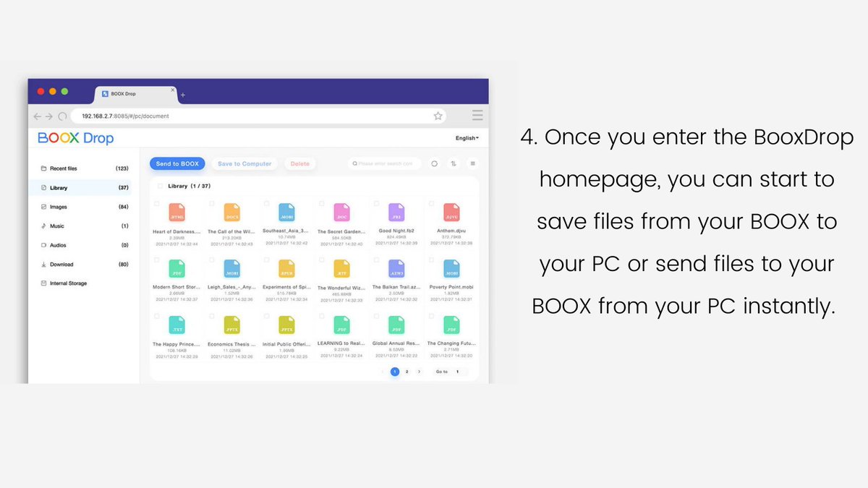Select page 1 in the pagination

point(395,372)
